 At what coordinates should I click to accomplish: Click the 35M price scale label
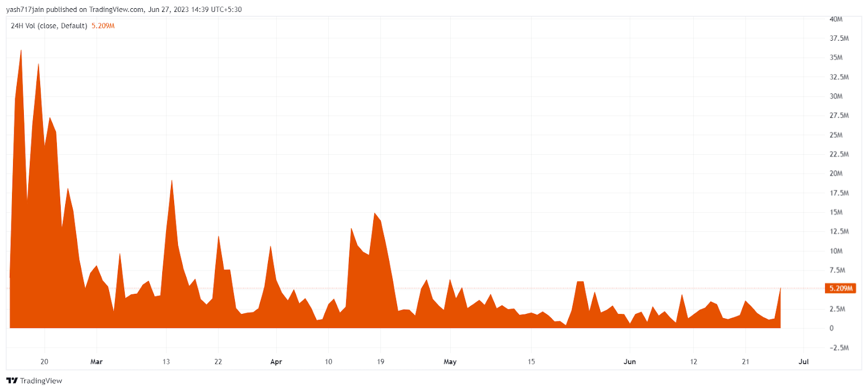click(x=836, y=58)
